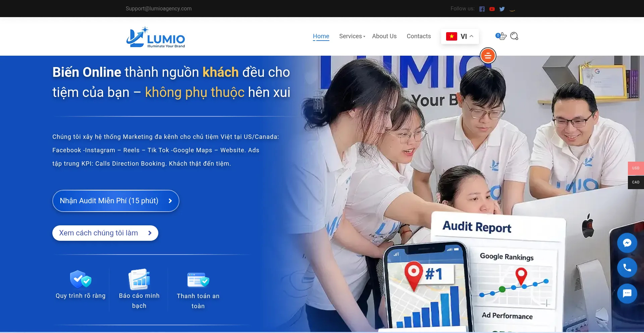
Task: Expand the VI language selector
Action: [x=460, y=36]
